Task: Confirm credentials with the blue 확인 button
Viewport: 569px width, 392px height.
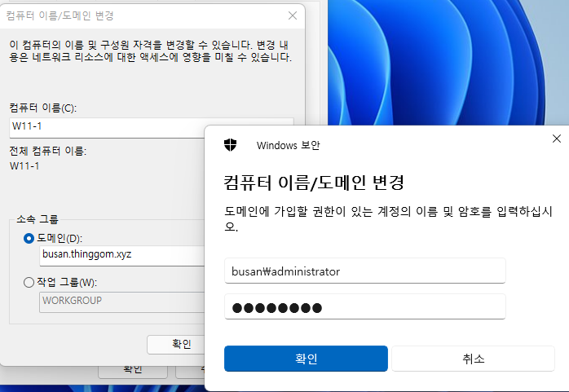Action: tap(306, 359)
